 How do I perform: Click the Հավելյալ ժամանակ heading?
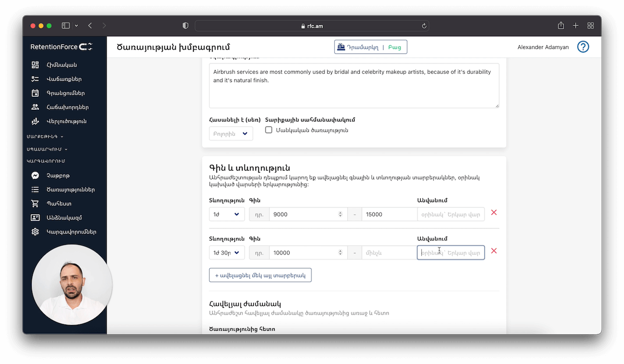click(245, 304)
